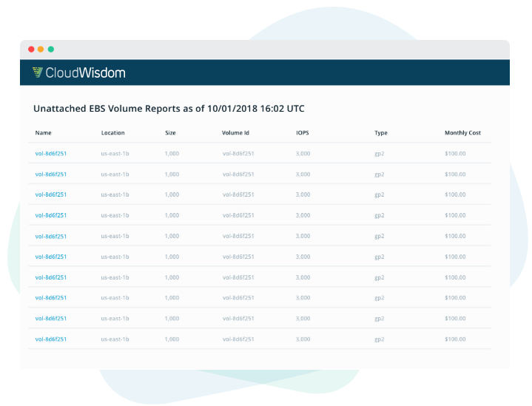The width and height of the screenshot is (532, 406).
Task: Sort by the Volume Id column header
Action: pyautogui.click(x=235, y=132)
